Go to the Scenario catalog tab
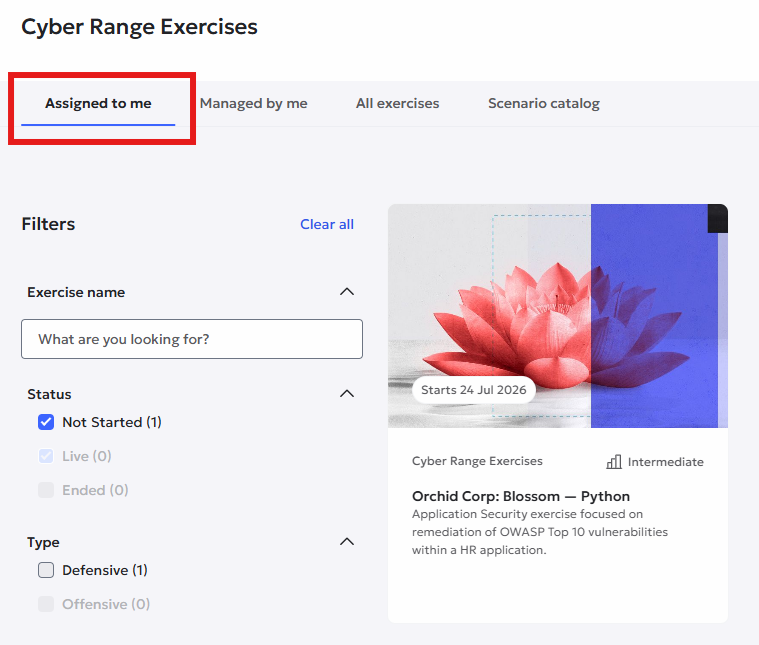Screen dimensions: 759x645 pyautogui.click(x=544, y=104)
